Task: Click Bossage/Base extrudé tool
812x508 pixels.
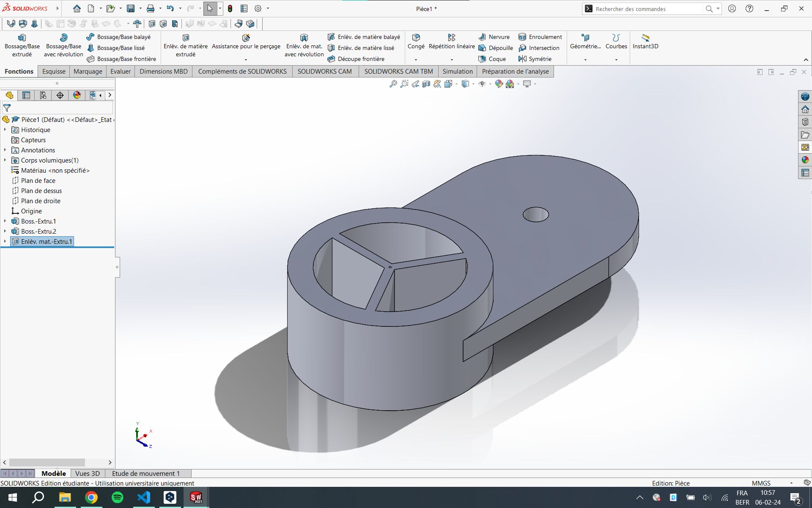Action: pyautogui.click(x=22, y=45)
